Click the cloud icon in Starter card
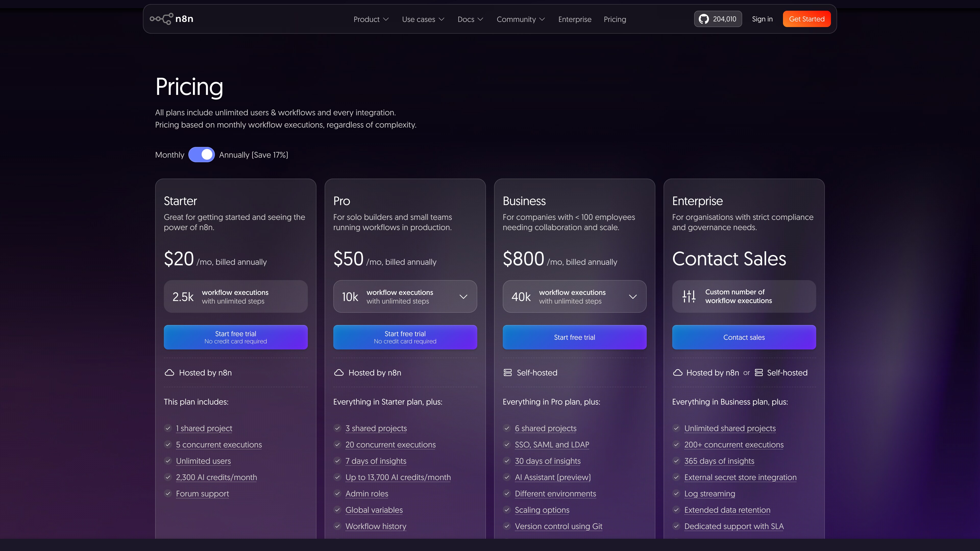This screenshot has width=980, height=551. (169, 373)
